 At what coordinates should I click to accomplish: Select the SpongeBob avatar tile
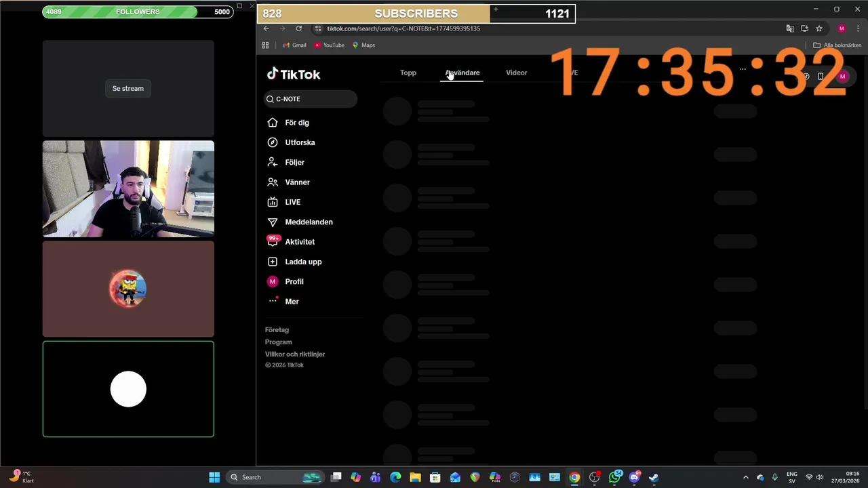pyautogui.click(x=128, y=289)
